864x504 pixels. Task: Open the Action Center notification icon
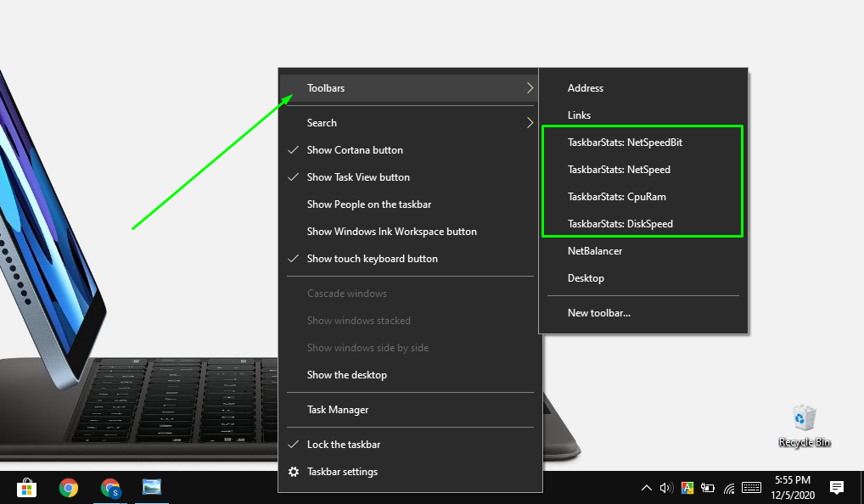pos(837,487)
